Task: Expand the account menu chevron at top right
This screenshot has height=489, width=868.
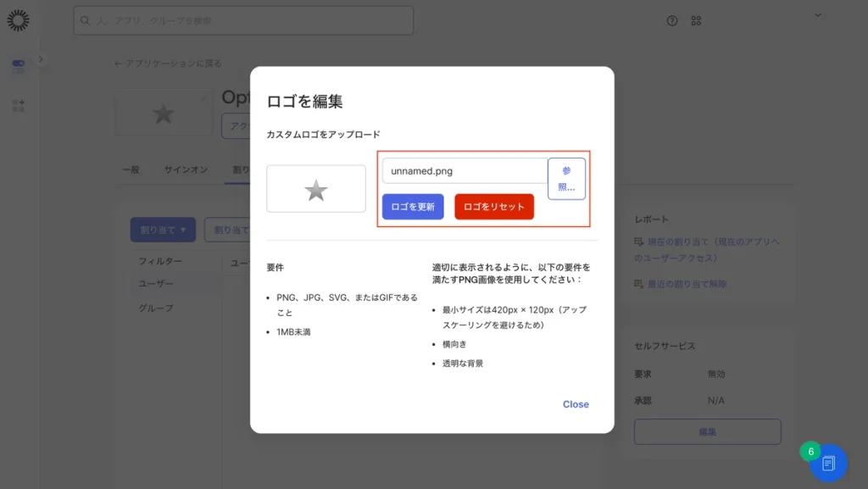Action: (818, 15)
